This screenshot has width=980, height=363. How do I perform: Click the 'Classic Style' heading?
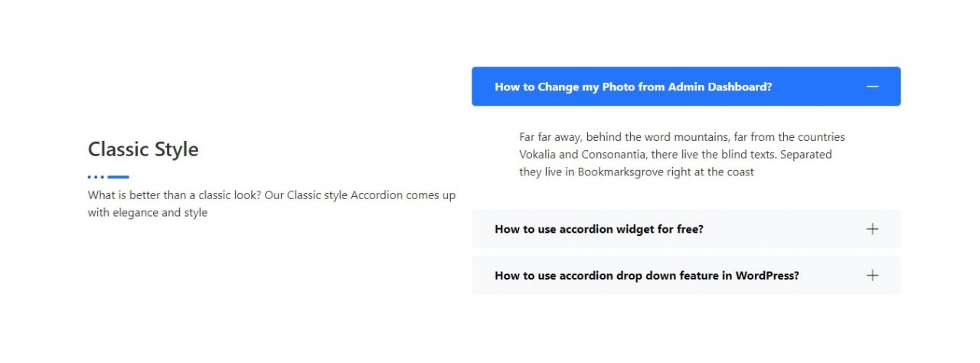click(143, 149)
